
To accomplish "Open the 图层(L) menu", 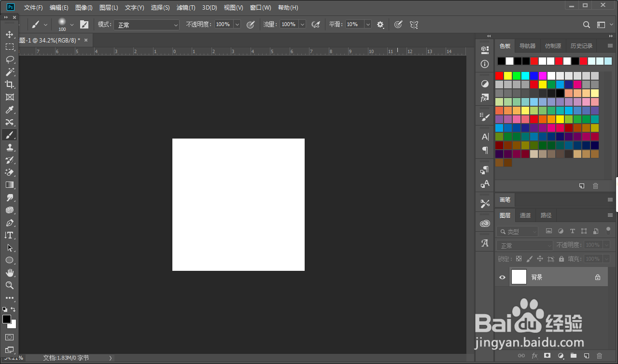I will coord(109,8).
